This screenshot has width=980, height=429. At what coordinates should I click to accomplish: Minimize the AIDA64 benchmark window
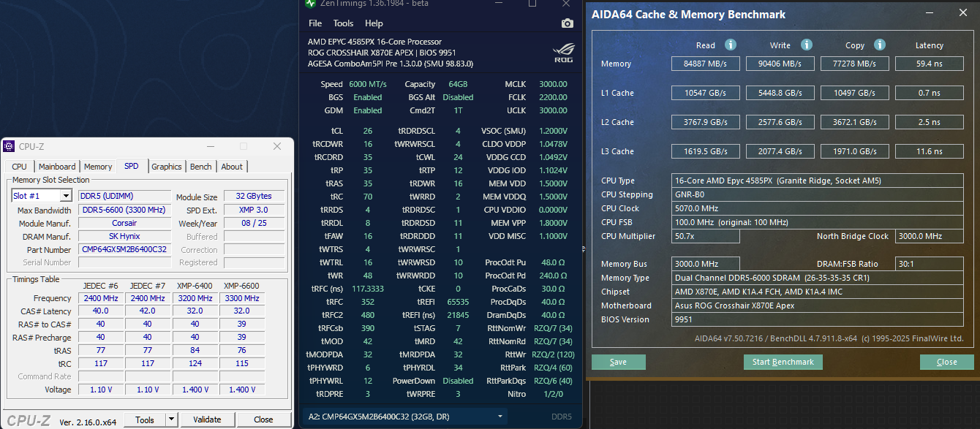(930, 14)
